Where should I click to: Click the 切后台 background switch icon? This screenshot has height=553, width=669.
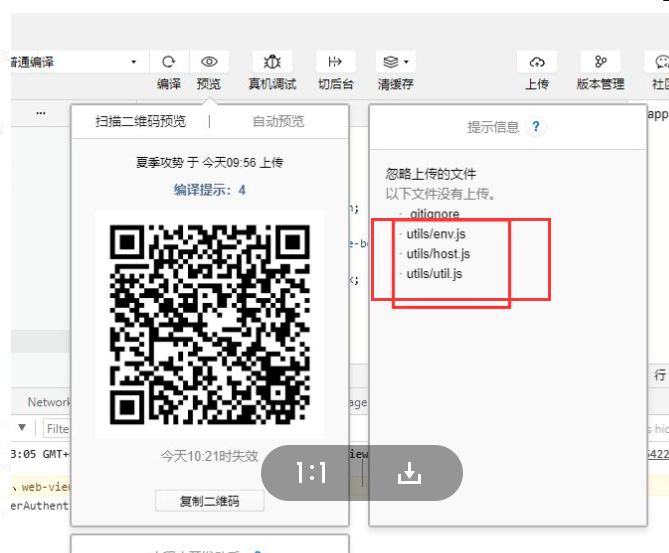point(335,62)
